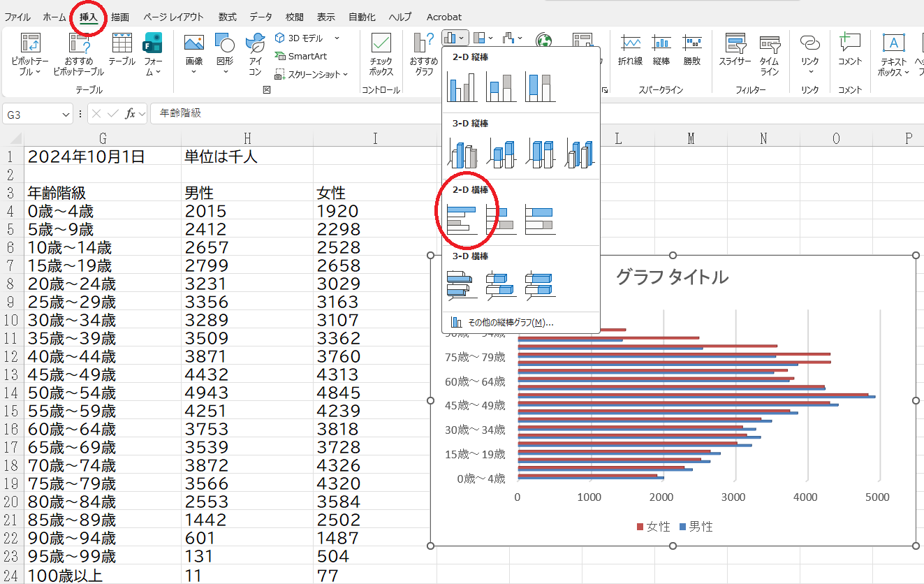Click the formula bar showing 年齢階級
The width and height of the screenshot is (924, 584).
click(538, 113)
